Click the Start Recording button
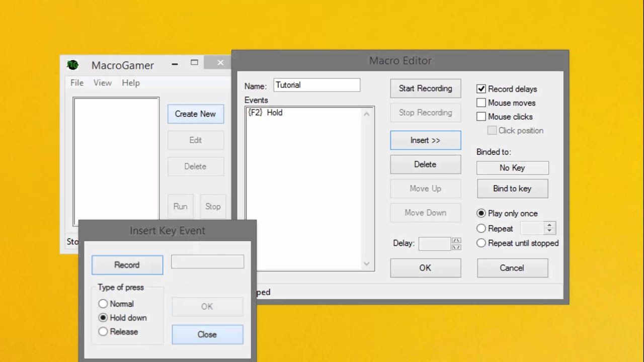 tap(425, 88)
